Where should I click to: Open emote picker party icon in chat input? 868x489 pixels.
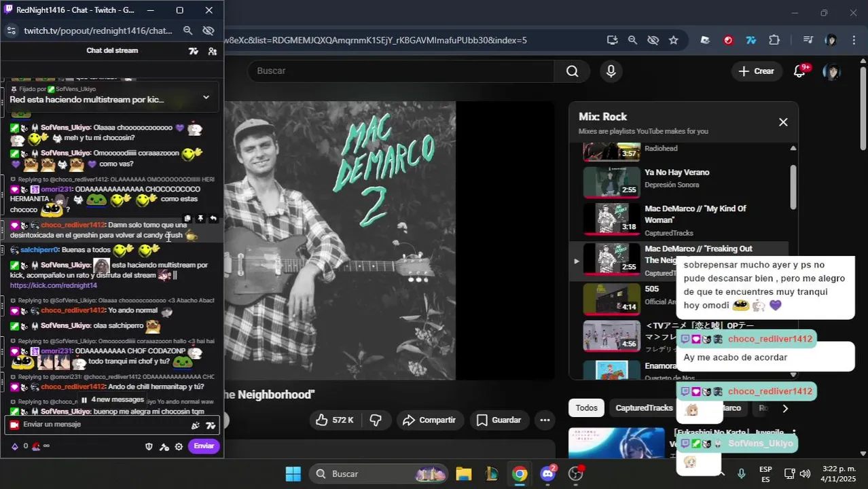pos(196,425)
